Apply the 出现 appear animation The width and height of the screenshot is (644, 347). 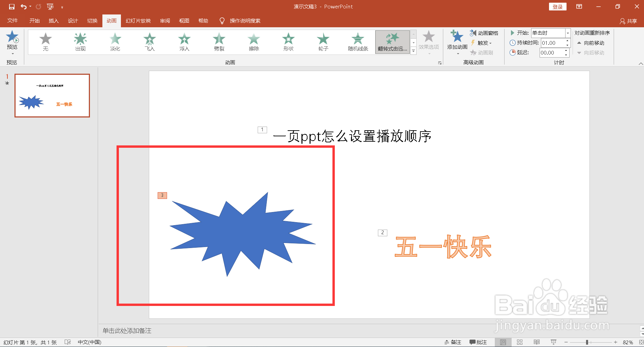[80, 42]
